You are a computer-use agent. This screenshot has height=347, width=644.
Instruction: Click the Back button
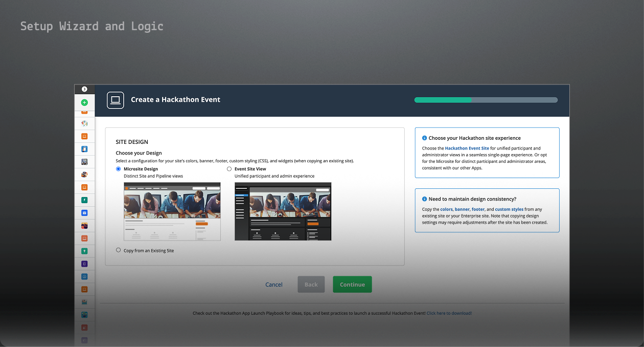pos(311,285)
